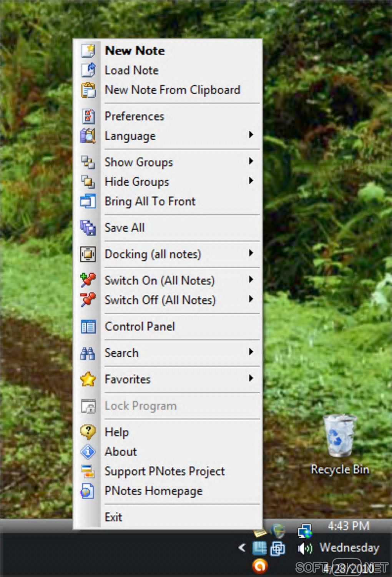Expand the Search submenu arrow
The width and height of the screenshot is (392, 577).
click(251, 352)
